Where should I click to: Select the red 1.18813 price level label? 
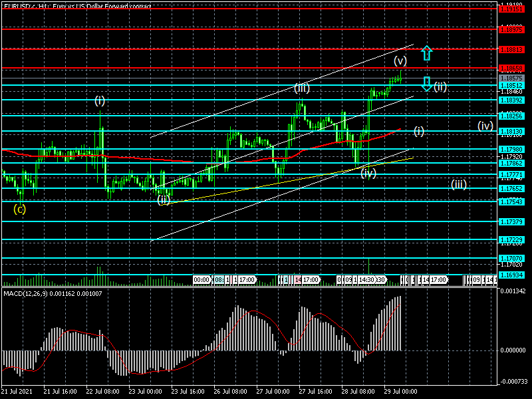click(511, 50)
